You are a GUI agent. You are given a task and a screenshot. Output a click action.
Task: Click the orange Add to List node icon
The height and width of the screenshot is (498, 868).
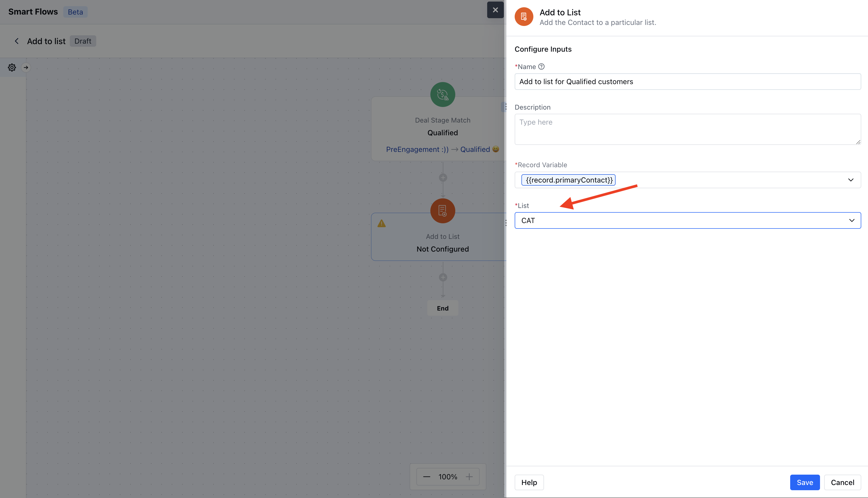[443, 211]
